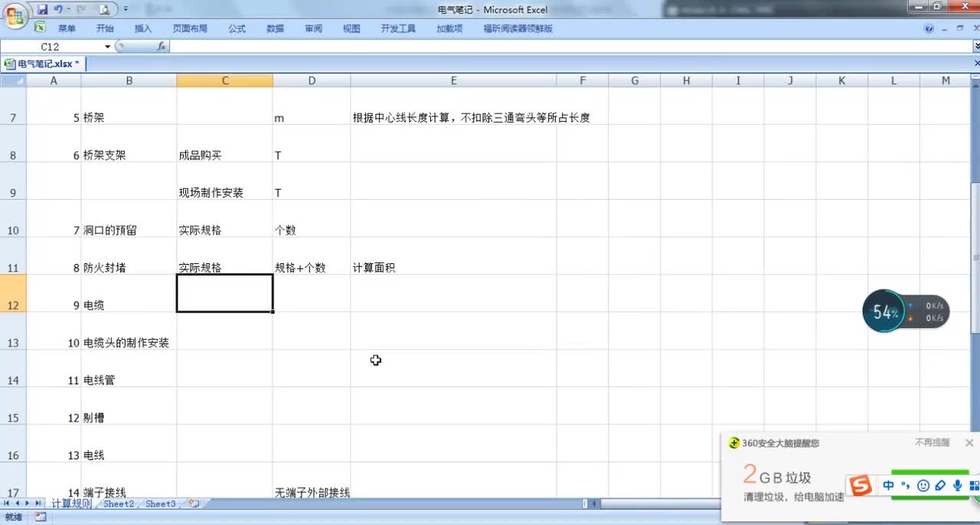Close the 360 安全大脑 popup
The image size is (980, 525).
(969, 442)
